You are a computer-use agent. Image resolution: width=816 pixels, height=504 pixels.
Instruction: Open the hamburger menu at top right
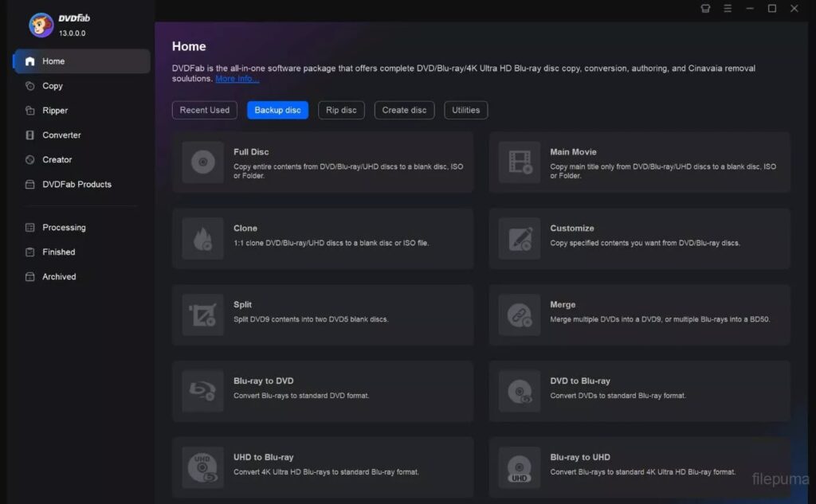(x=728, y=8)
